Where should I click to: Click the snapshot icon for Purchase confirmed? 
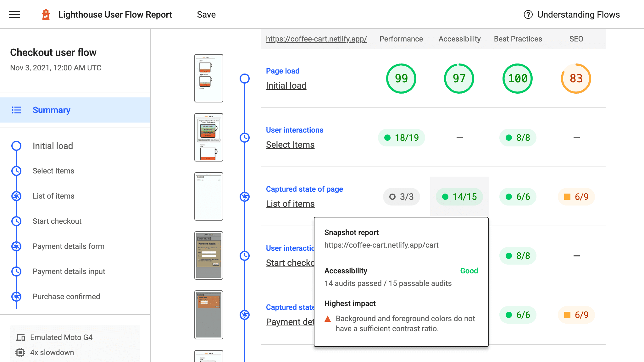(16, 296)
